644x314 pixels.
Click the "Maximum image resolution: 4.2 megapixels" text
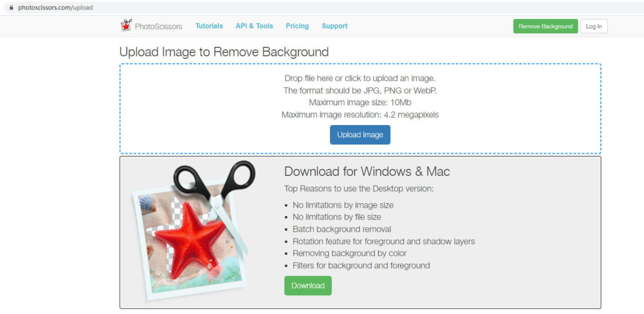coord(360,115)
